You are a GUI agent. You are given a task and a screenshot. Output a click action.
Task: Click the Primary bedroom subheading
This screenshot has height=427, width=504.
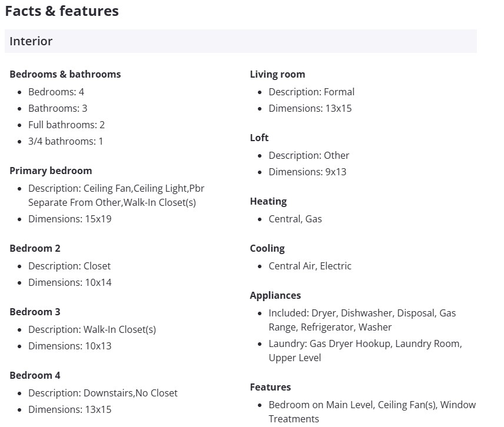coord(51,171)
